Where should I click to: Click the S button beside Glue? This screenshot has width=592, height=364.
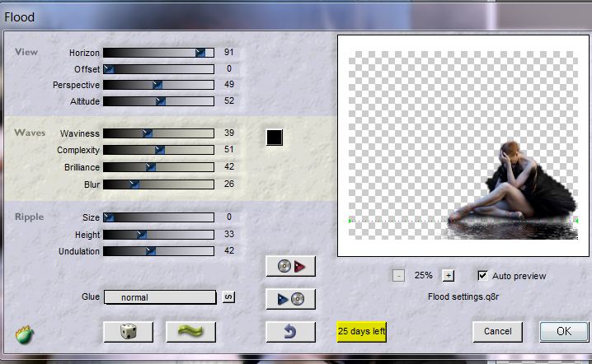point(228,296)
